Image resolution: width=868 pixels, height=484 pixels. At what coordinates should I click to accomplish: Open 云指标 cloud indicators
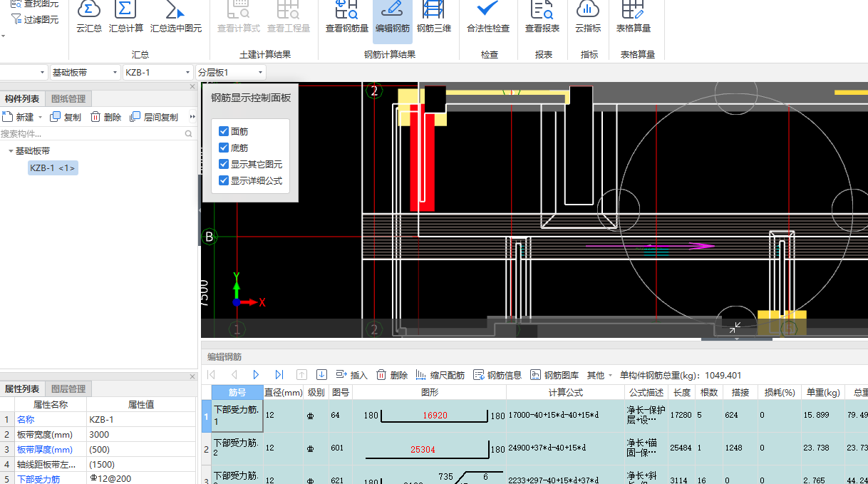click(588, 18)
